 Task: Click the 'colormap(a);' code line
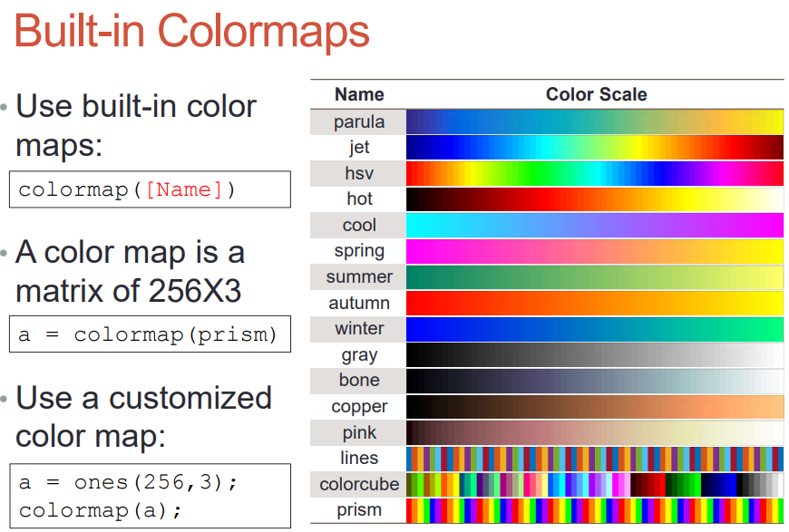tap(100, 511)
